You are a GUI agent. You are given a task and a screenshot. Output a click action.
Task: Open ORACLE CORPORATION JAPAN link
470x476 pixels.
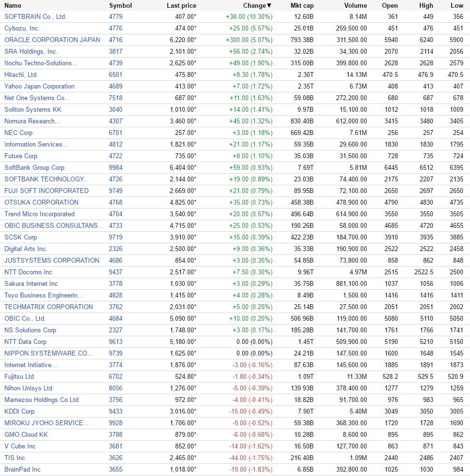(x=52, y=40)
